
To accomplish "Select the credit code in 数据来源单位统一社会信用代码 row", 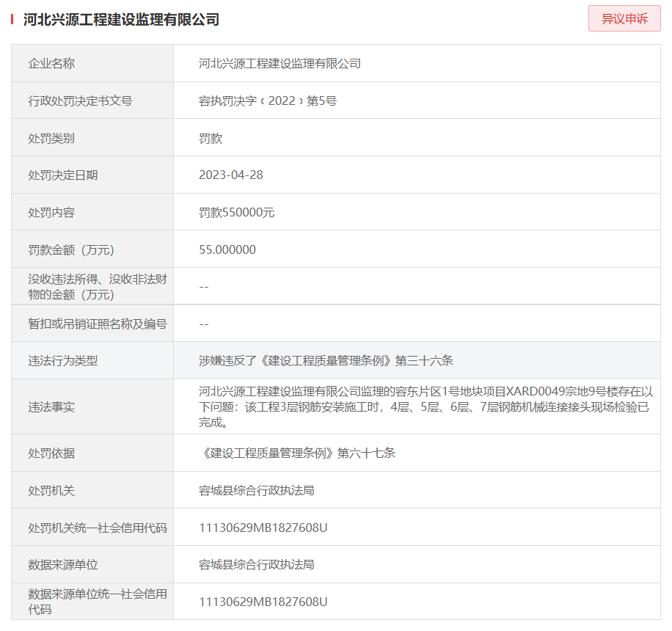I will coord(263,602).
